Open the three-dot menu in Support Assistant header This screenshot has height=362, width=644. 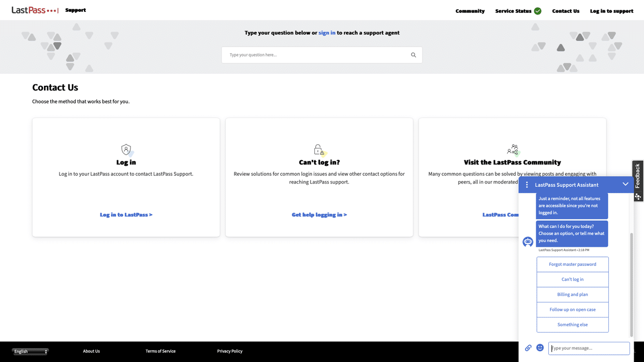(x=526, y=184)
